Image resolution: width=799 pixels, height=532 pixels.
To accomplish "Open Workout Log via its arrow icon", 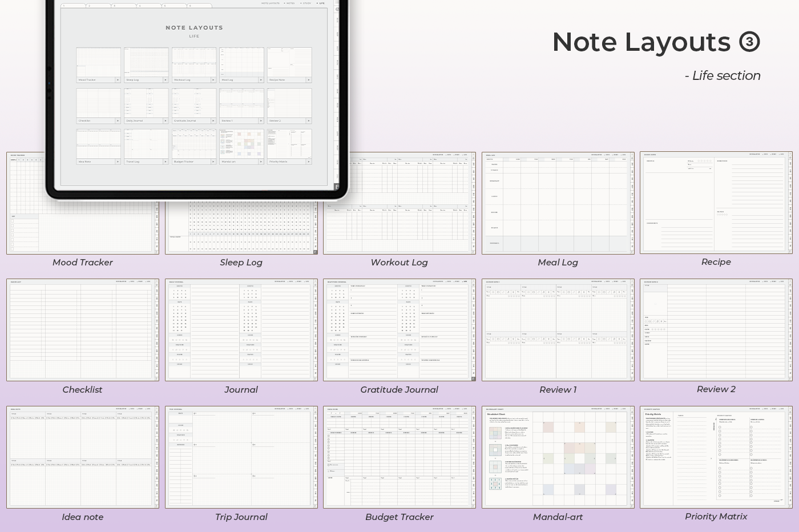I will coord(213,80).
